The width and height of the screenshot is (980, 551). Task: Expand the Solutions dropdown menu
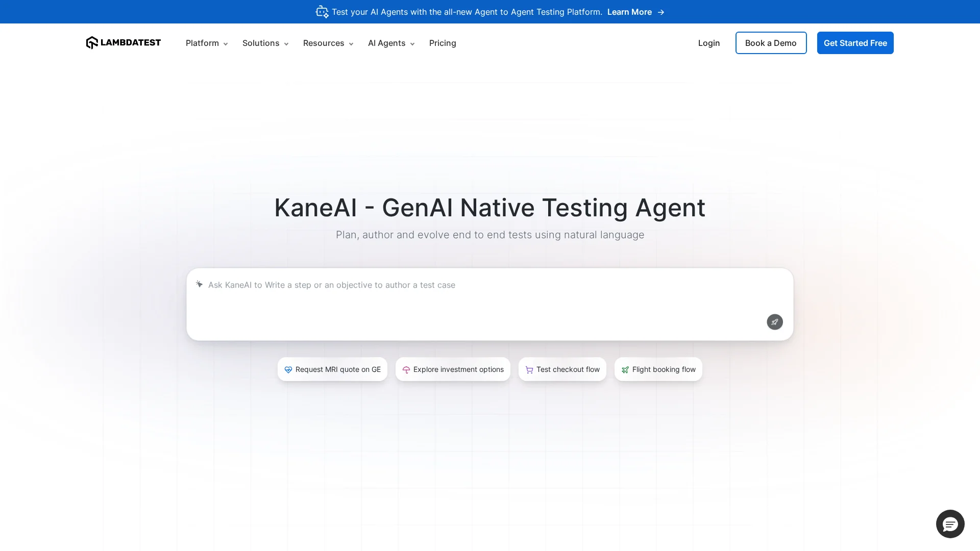pos(265,43)
